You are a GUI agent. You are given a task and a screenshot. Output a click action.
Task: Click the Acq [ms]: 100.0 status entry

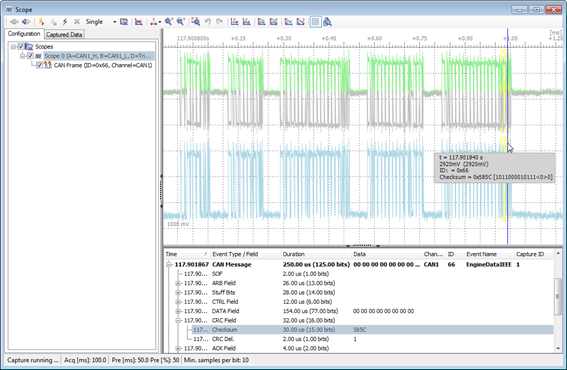[x=85, y=360]
